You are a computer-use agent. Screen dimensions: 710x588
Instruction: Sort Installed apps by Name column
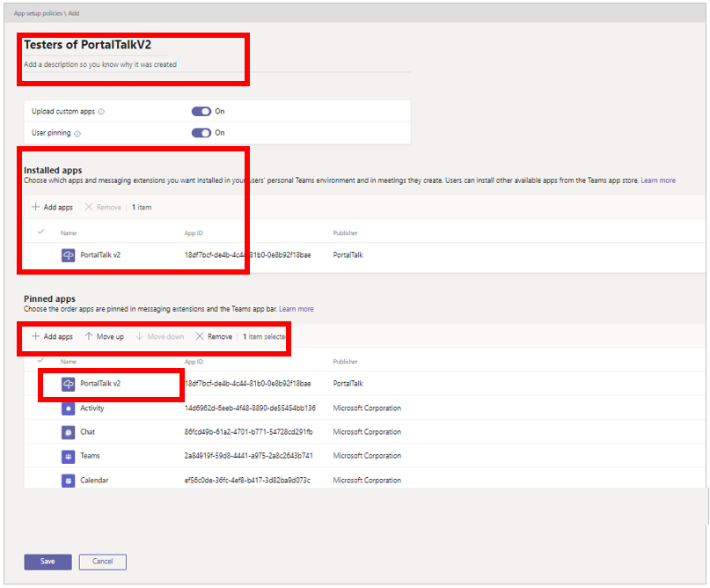click(x=69, y=233)
